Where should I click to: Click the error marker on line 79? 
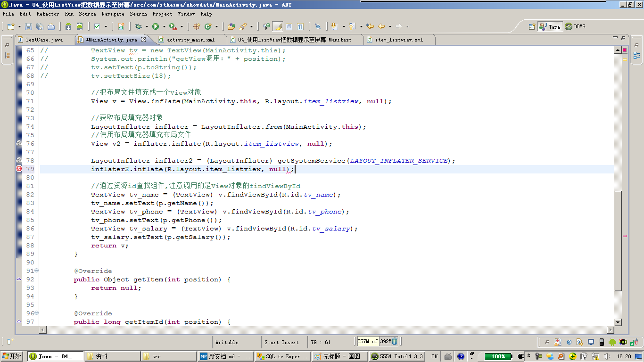point(19,169)
